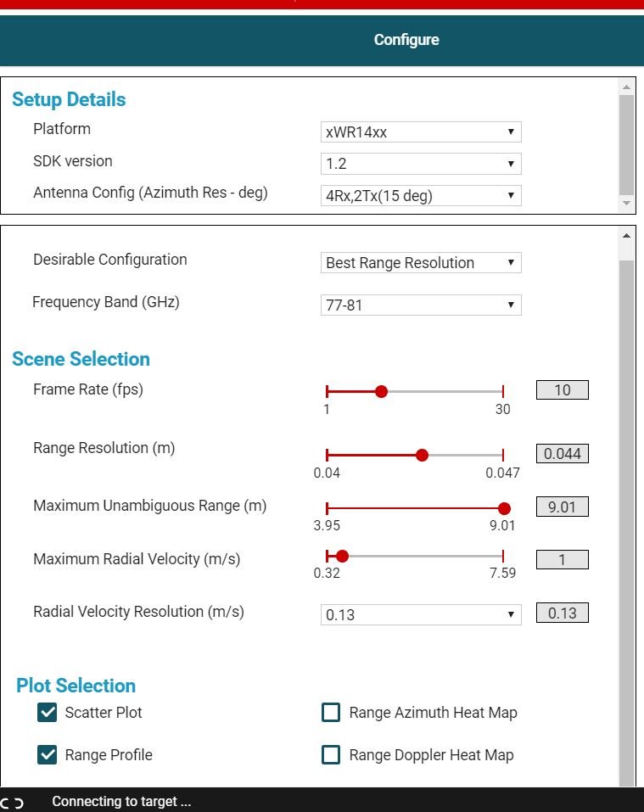Click the Maximum Radial Velocity slider knob
The image size is (644, 812).
[x=342, y=557]
